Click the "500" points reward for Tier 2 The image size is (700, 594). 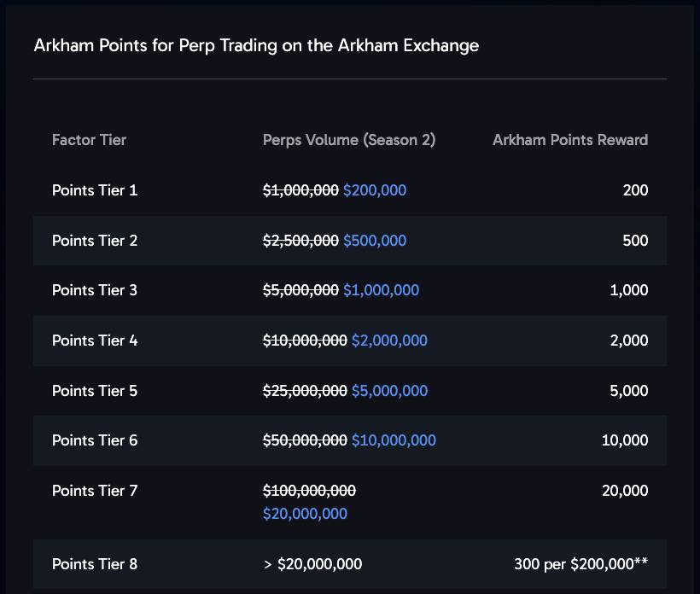(635, 241)
